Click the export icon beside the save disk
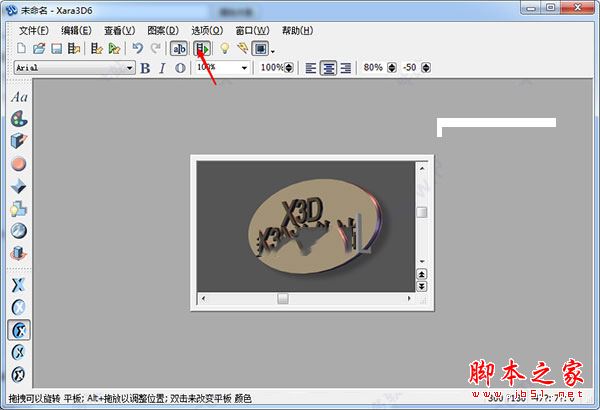 click(73, 49)
